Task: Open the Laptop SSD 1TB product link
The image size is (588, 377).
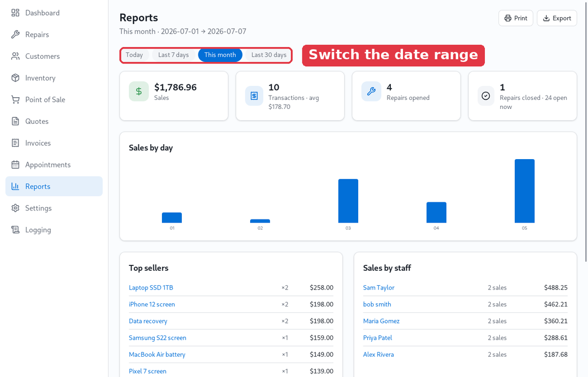Action: (151, 288)
